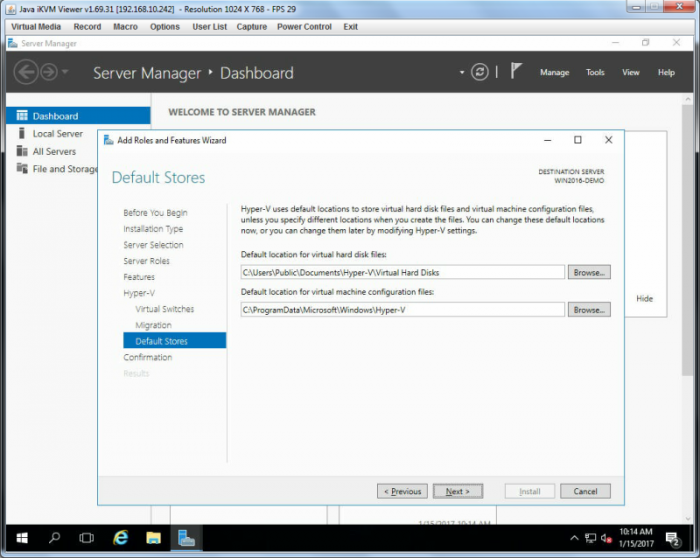The image size is (700, 558).
Task: Open File Explorer from the taskbar
Action: point(153,538)
